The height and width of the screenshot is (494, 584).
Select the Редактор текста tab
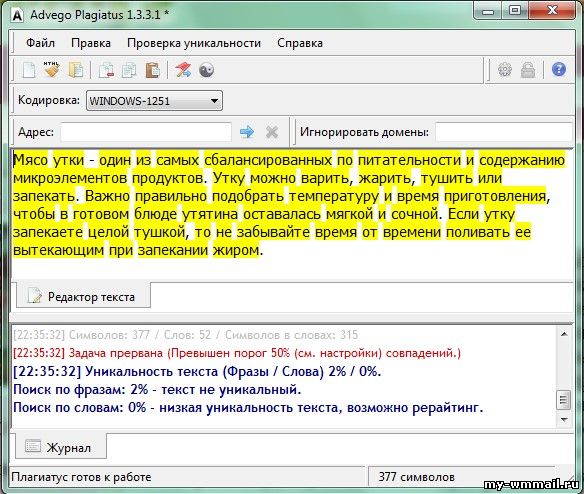pos(83,297)
